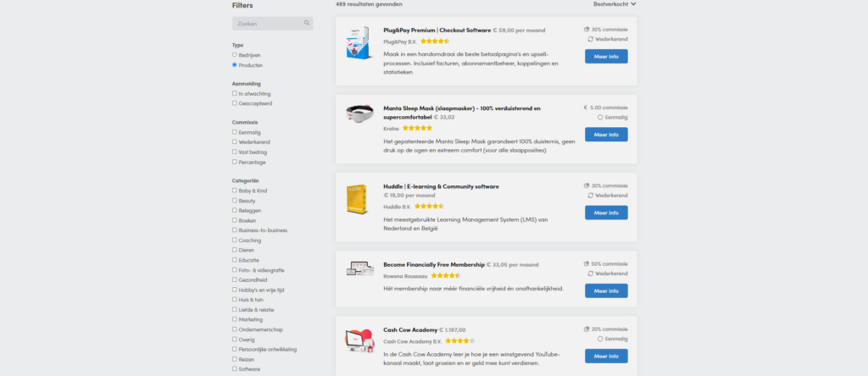Click the Huddle Wederkerend recurring icon
This screenshot has height=376, width=868.
(591, 195)
